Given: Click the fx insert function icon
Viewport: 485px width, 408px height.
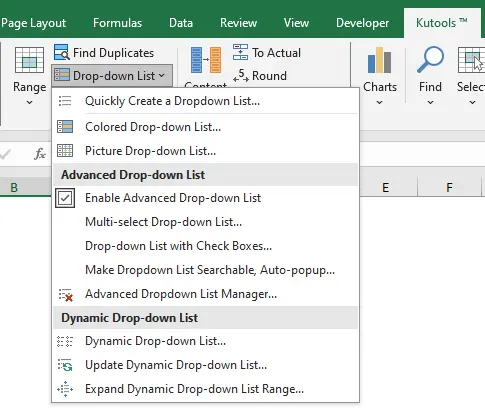Looking at the screenshot, I should (x=40, y=154).
